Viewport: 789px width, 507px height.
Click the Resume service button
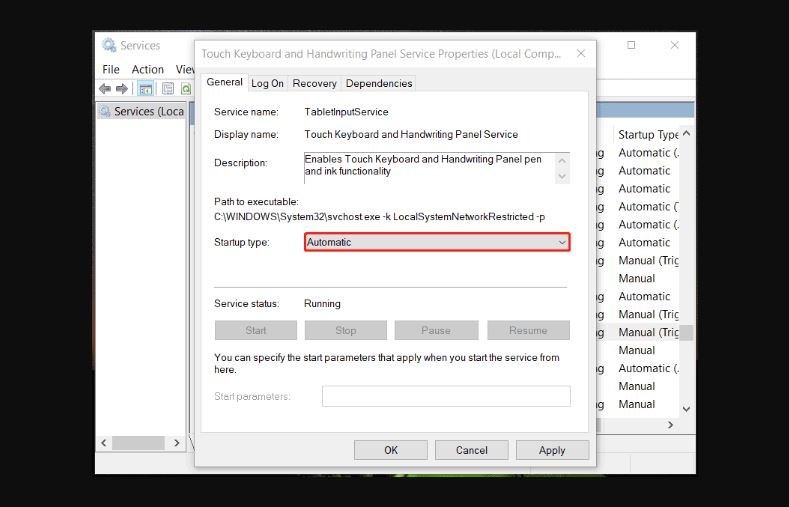coord(528,330)
